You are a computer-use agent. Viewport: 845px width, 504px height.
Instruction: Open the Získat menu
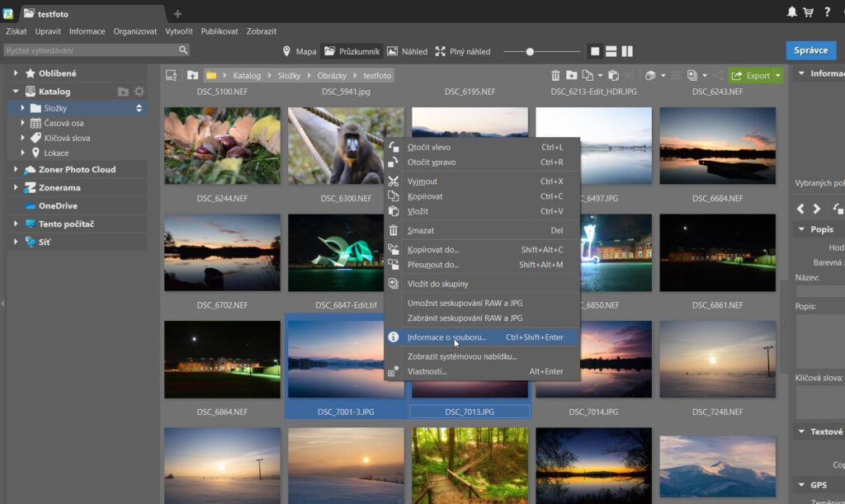click(x=17, y=31)
